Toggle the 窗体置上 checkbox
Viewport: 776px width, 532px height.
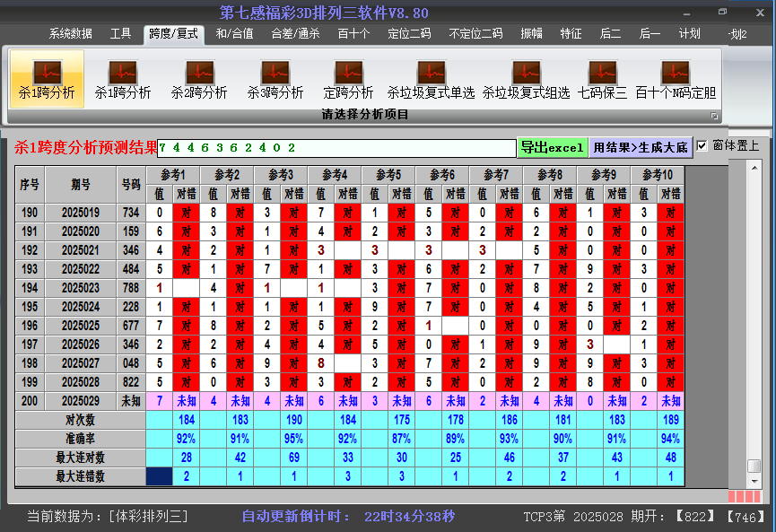(702, 146)
